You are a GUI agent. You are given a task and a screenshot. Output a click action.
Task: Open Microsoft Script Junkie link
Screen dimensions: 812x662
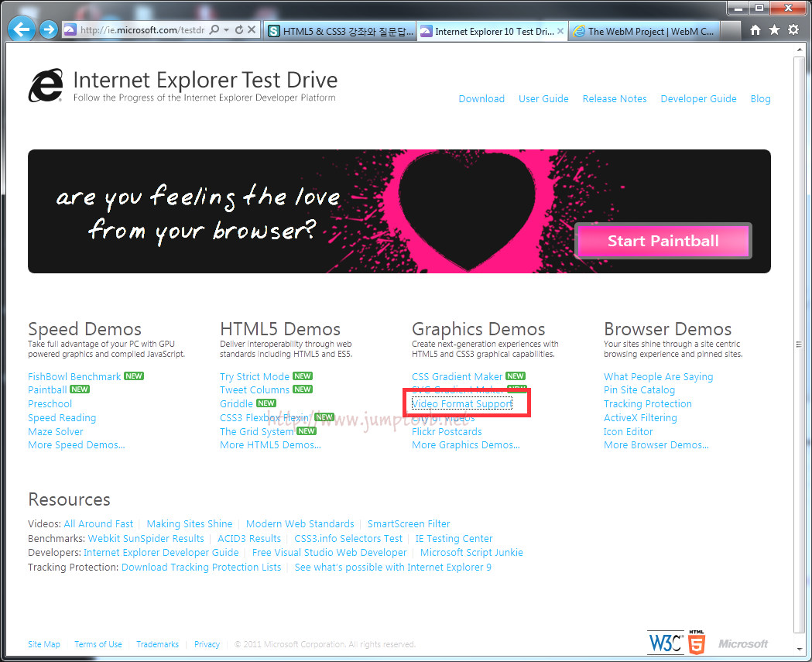[471, 553]
